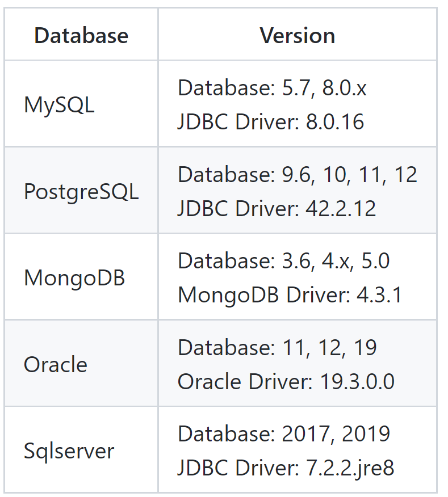Click MySQL Database: 5.7, 8.0.x text

coord(272,88)
